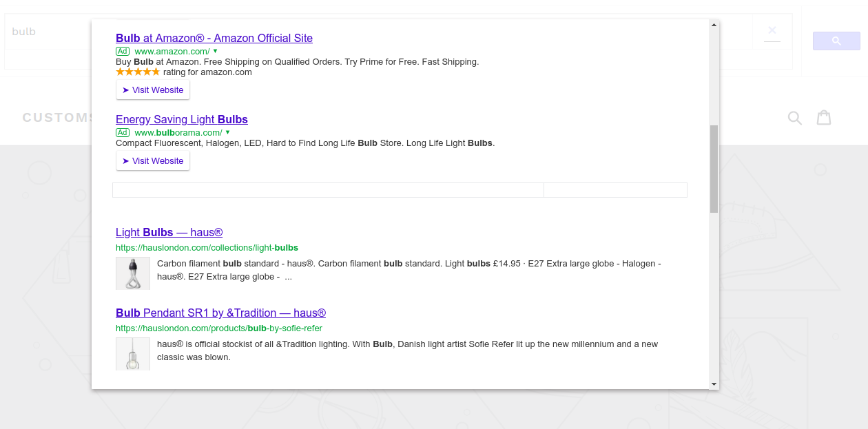This screenshot has height=429, width=868.
Task: Click the arrow icon inside Visit Website button
Action: coord(125,90)
